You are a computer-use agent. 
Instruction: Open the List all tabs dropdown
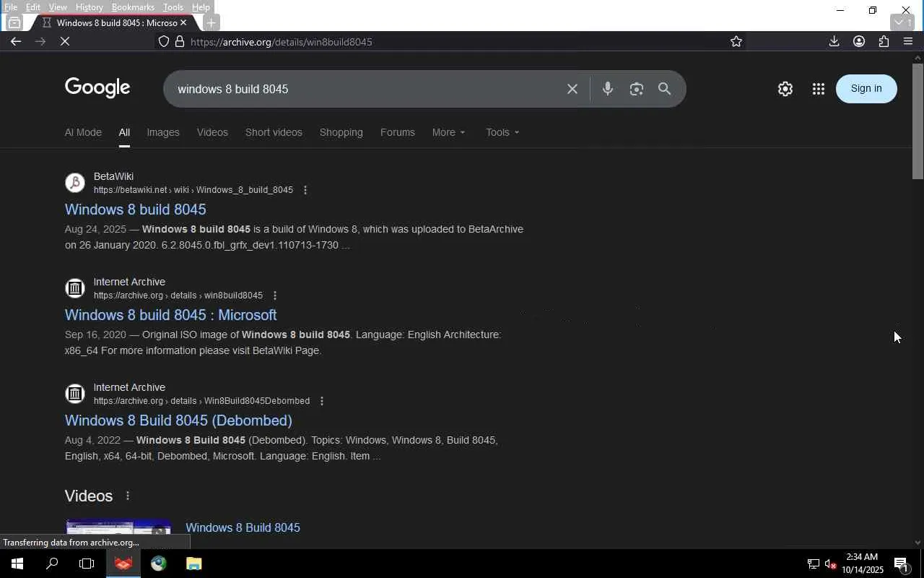pos(902,22)
